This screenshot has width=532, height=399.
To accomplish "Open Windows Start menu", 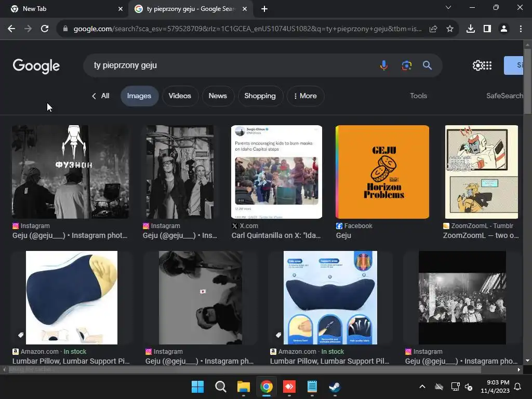I will point(198,387).
